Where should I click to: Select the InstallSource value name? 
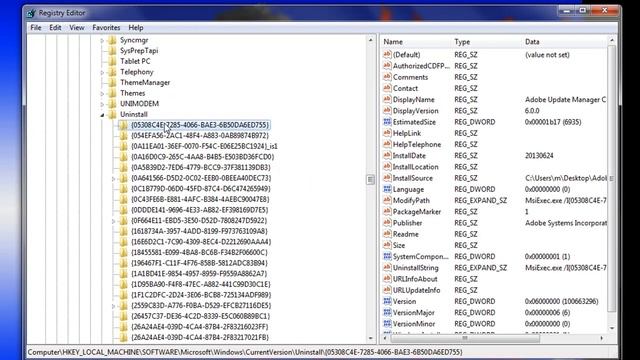413,178
